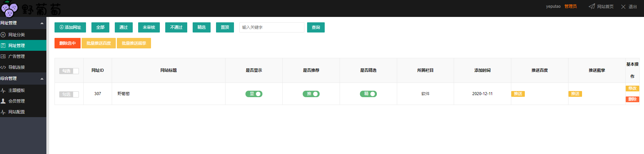The image size is (644, 154).
Task: Click the 修改 edit button for row 307
Action: pyautogui.click(x=632, y=88)
